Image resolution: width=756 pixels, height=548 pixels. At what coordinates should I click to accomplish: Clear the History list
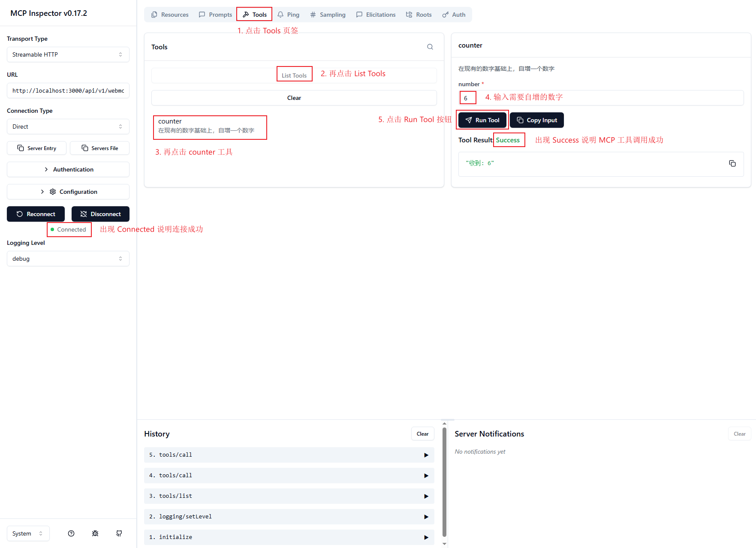click(422, 434)
